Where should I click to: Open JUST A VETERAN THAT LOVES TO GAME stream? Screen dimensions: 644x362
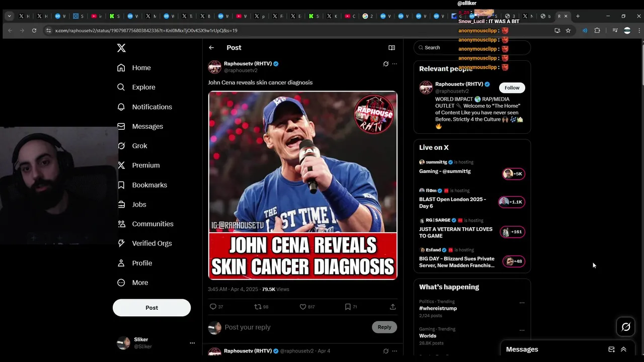[472, 228]
